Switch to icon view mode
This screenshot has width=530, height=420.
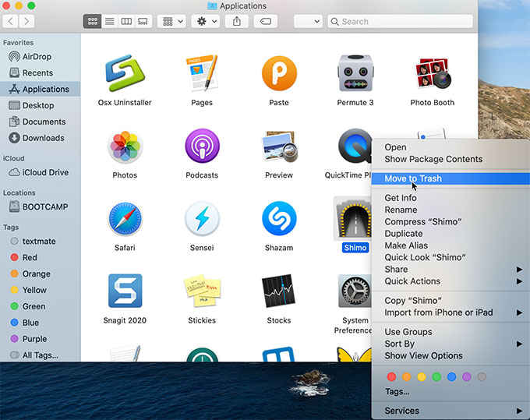[92, 22]
